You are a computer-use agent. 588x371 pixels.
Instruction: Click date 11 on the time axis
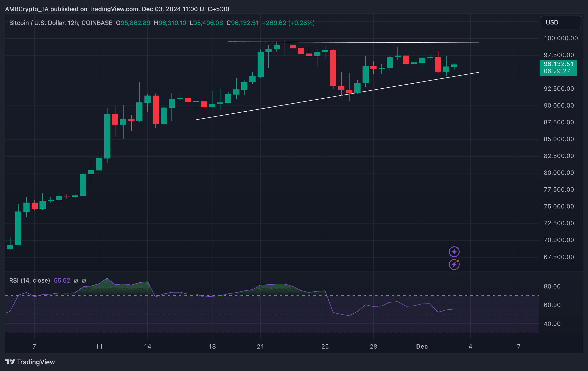point(99,347)
